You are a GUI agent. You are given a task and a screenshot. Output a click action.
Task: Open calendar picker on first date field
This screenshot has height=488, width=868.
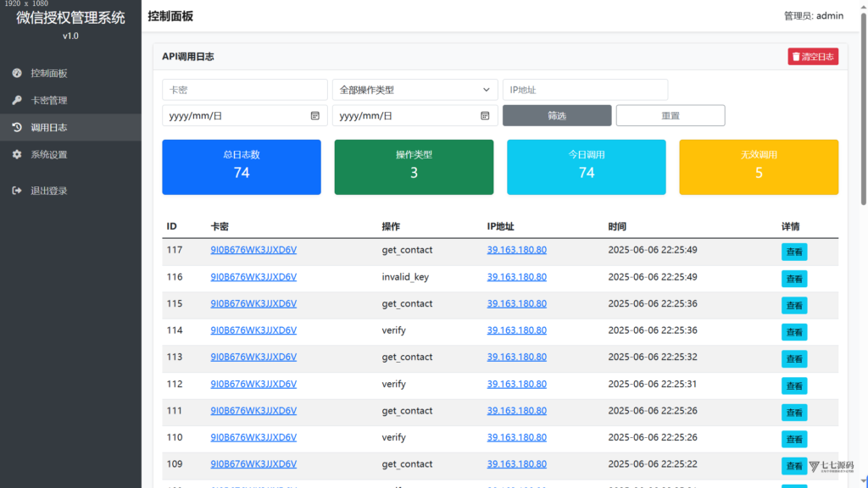pos(315,115)
